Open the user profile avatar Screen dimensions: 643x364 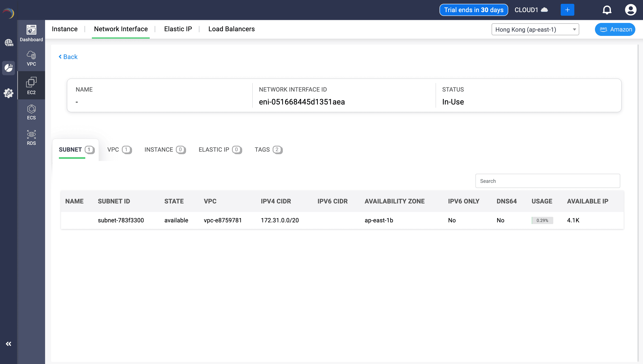[630, 10]
